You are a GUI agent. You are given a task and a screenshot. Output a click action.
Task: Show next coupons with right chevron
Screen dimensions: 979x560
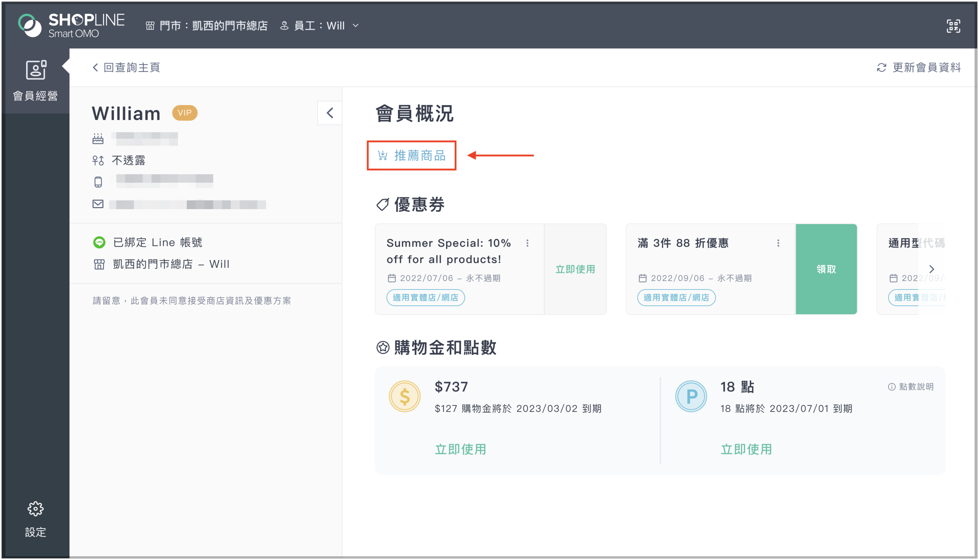coord(931,269)
